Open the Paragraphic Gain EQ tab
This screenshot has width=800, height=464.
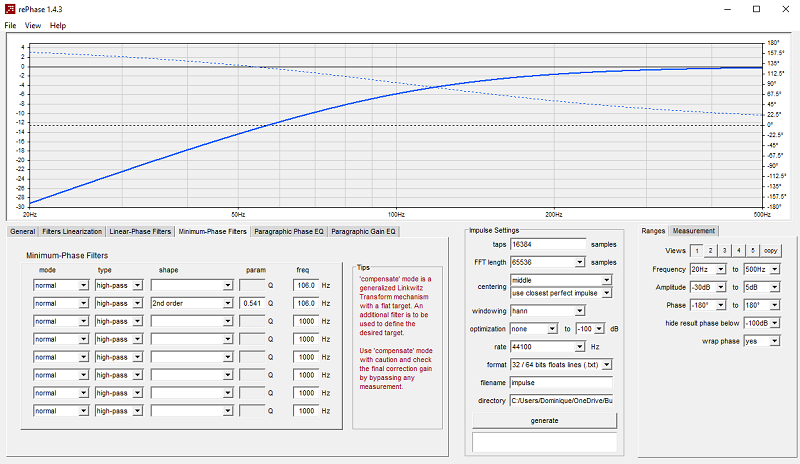pos(363,231)
